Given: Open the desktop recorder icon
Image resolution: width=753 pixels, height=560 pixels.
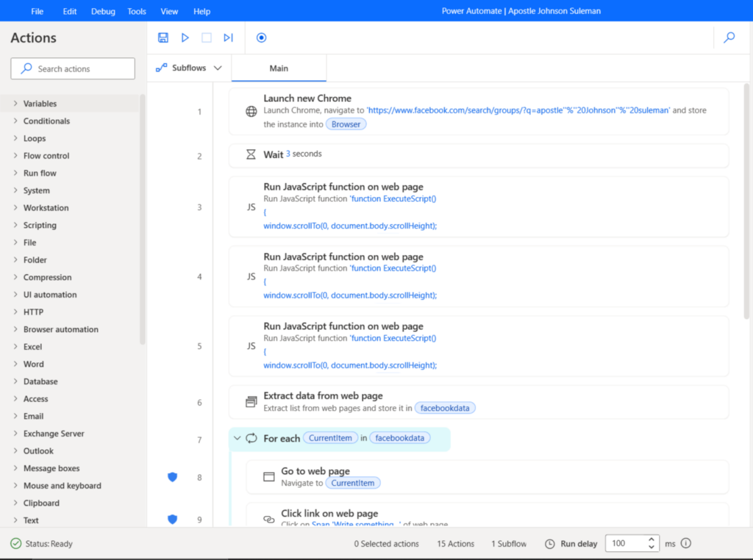Looking at the screenshot, I should 261,37.
